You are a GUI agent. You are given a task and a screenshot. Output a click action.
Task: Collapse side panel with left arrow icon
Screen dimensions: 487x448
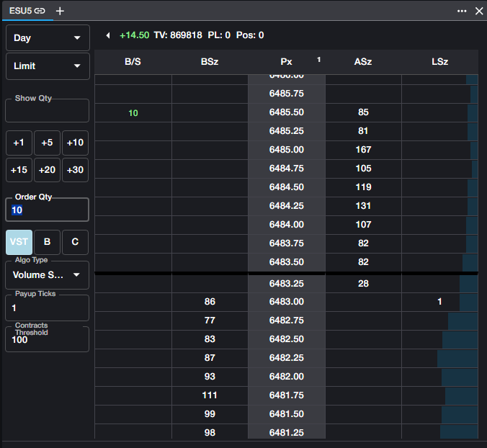108,35
